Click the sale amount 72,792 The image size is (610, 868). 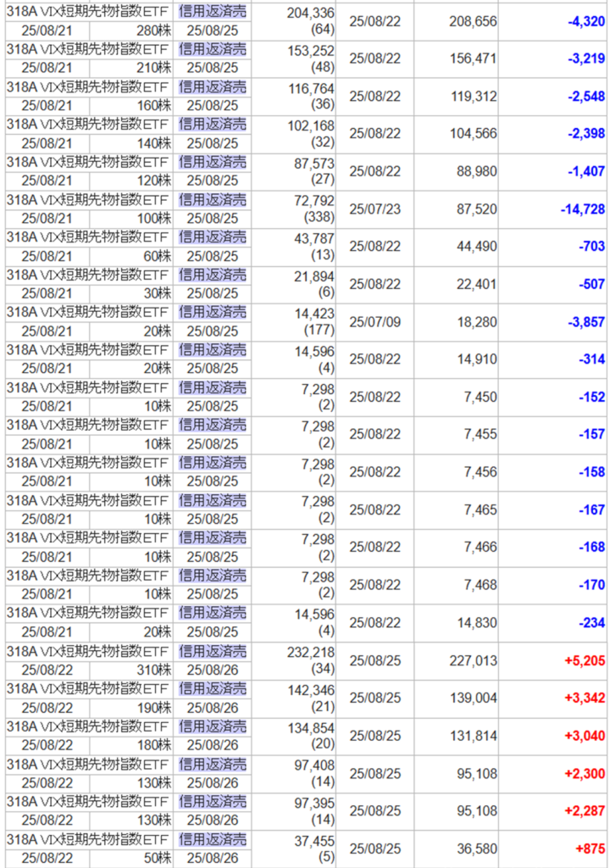tap(313, 200)
